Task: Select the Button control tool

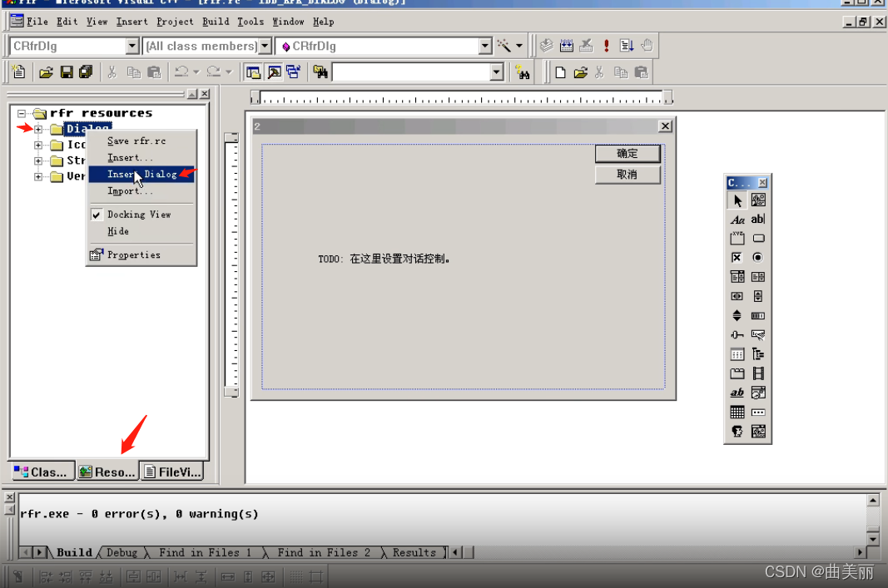Action: [x=757, y=238]
